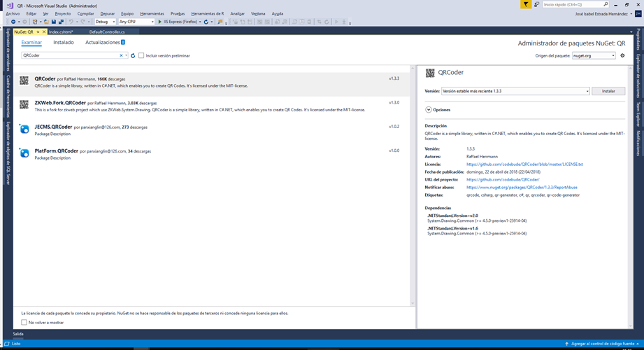Click the notifications flag icon
This screenshot has height=350, width=644.
pyautogui.click(x=526, y=4)
